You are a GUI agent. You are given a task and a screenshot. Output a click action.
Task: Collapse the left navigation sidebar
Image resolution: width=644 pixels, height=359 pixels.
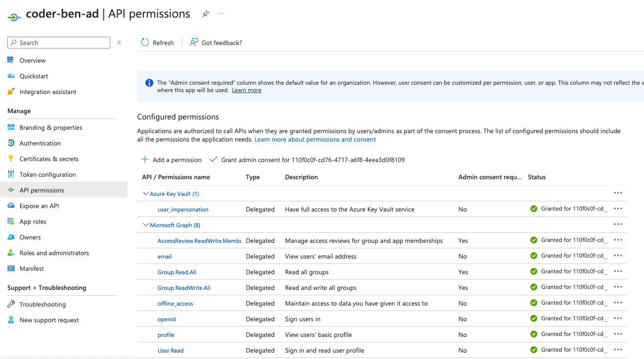[x=119, y=43]
